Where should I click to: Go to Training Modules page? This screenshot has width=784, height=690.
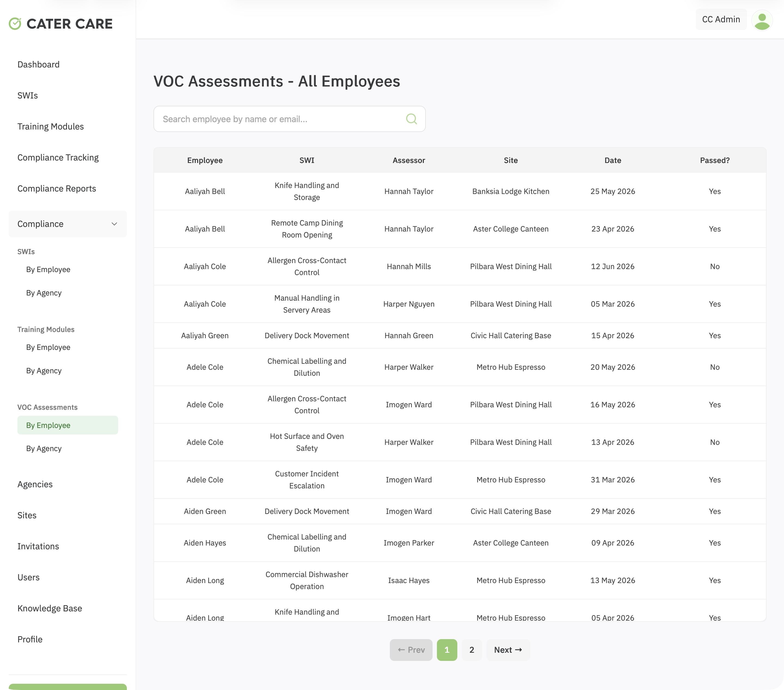tap(51, 127)
